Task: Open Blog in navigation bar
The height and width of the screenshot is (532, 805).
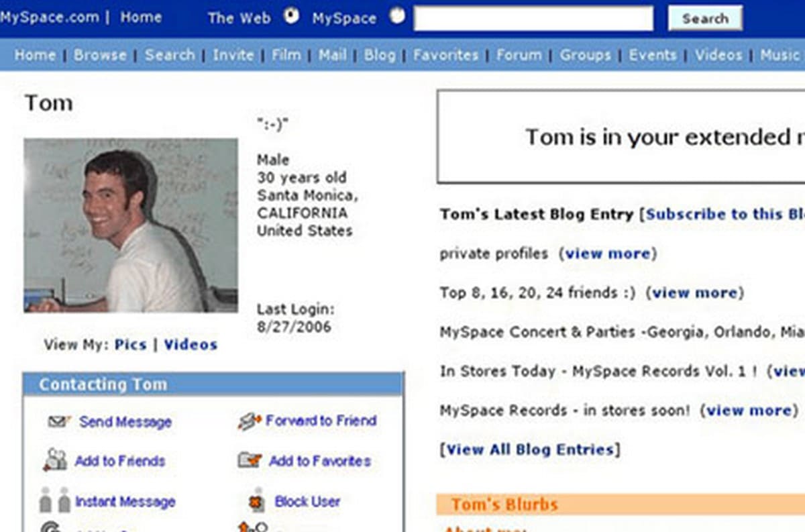Action: tap(380, 55)
